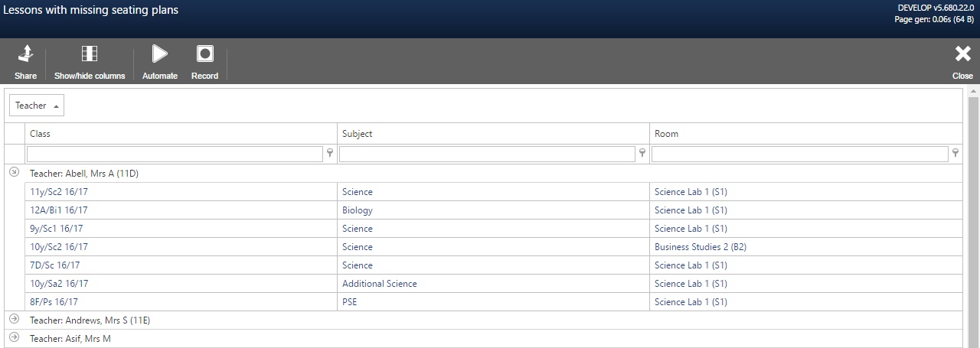Open class 12A/Bi1 16/17 link
Screen dimensions: 980x348
59,210
